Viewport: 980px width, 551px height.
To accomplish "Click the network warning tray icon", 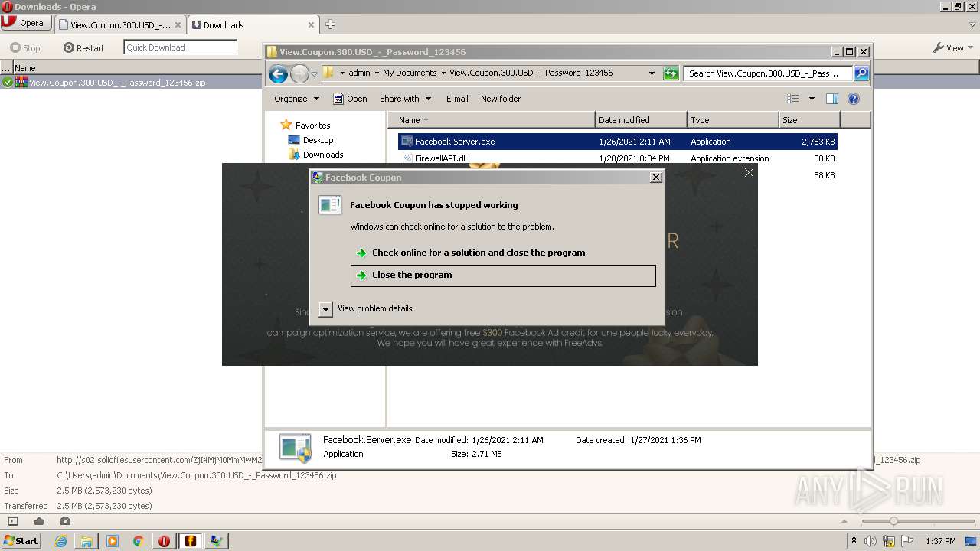I will click(889, 541).
